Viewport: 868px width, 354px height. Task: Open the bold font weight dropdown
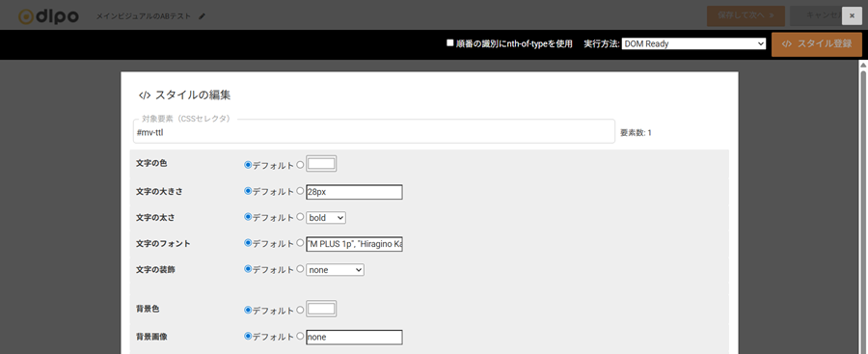point(326,218)
